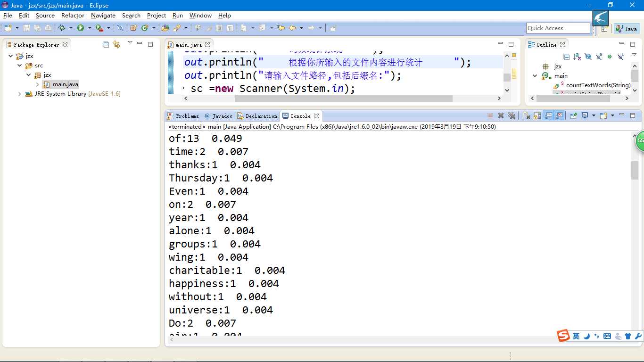Collapse All in Outline view
The height and width of the screenshot is (362, 644).
(566, 57)
